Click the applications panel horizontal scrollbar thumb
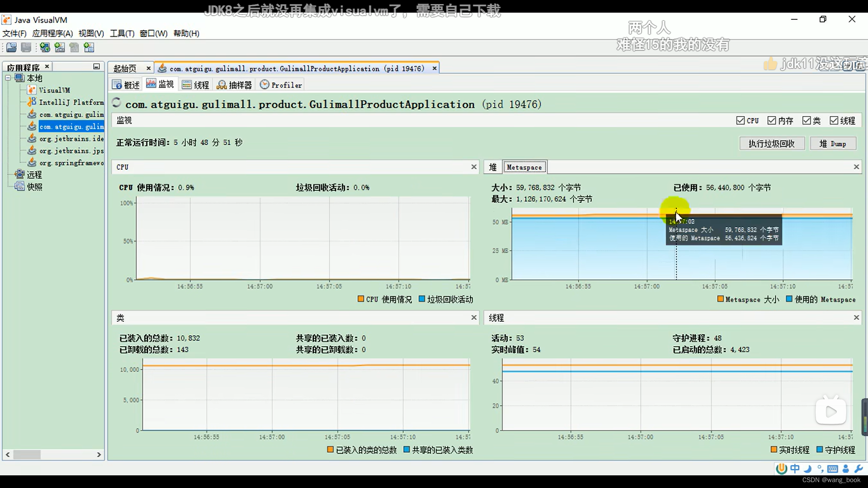This screenshot has height=488, width=868. [x=27, y=455]
